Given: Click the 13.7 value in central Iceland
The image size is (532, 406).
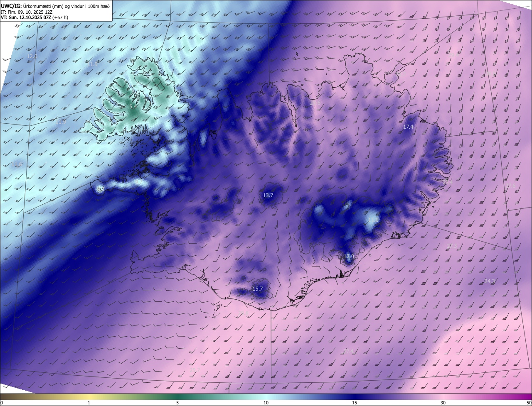Looking at the screenshot, I should point(268,195).
